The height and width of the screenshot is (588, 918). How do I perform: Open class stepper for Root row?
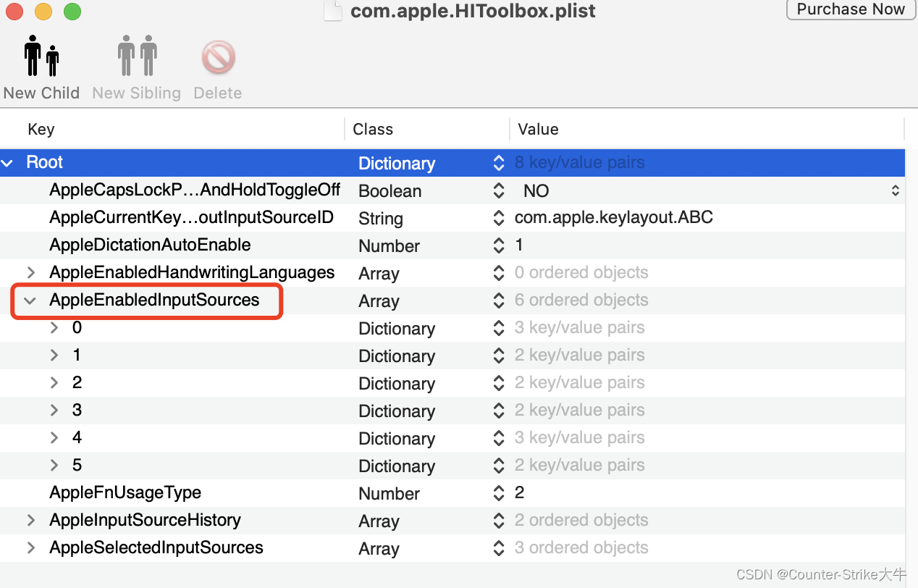499,163
